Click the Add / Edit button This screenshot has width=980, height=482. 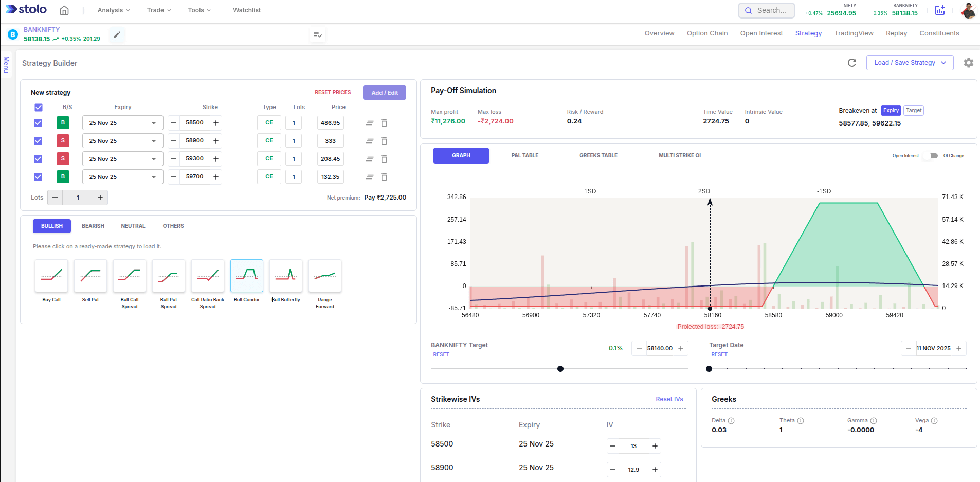pyautogui.click(x=384, y=93)
